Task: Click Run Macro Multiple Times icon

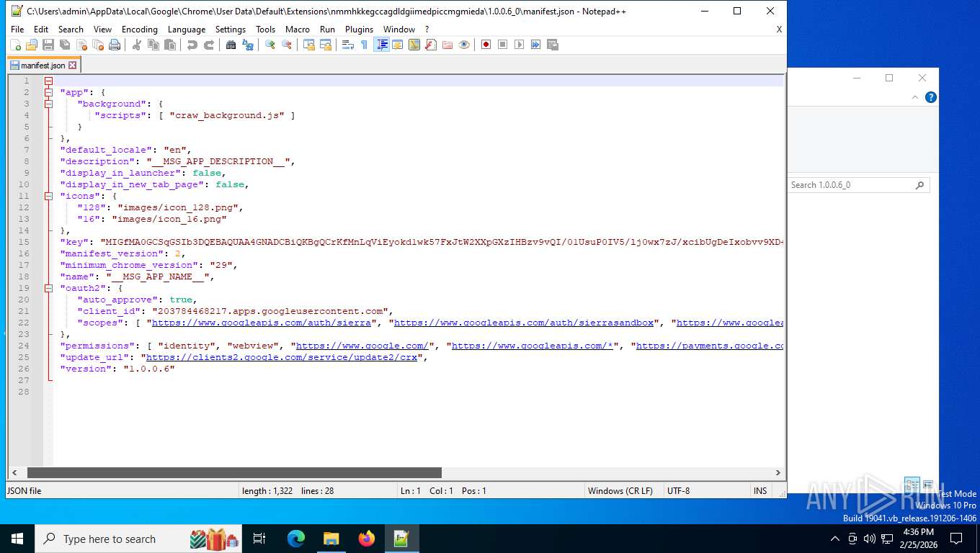Action: (536, 45)
